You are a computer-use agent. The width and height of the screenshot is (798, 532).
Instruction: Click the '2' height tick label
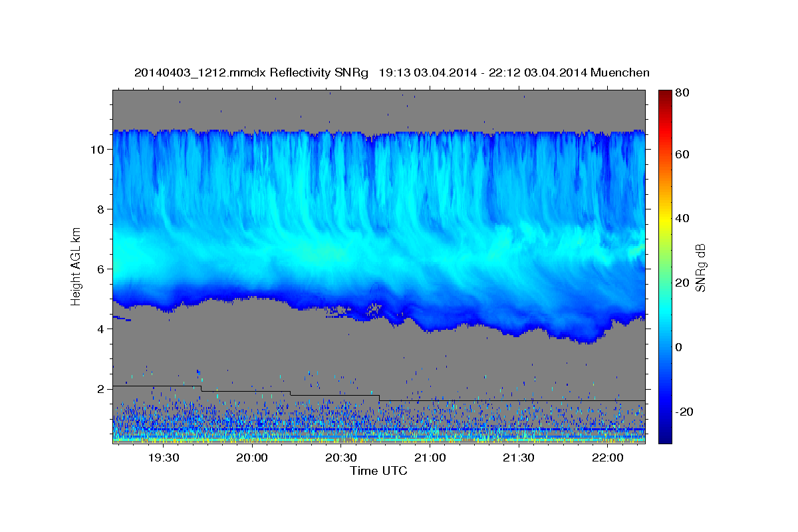pos(102,388)
